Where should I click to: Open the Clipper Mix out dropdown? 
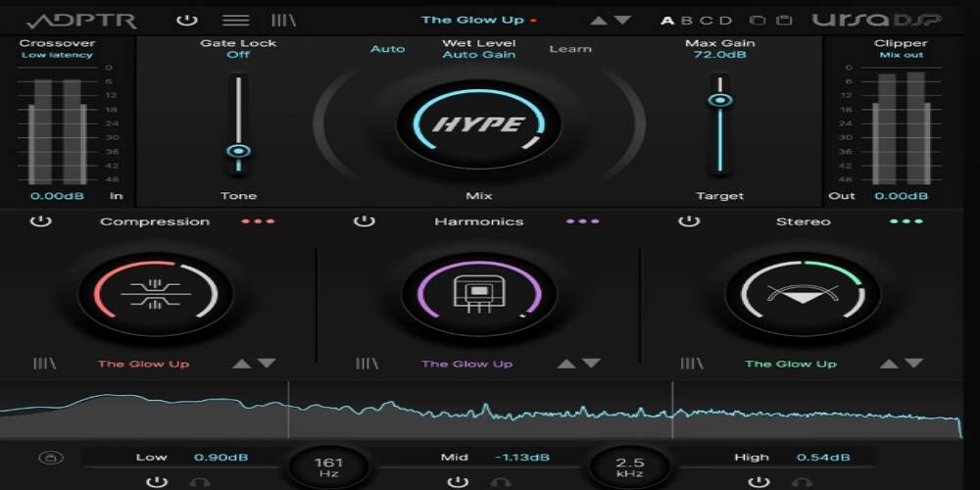pyautogui.click(x=901, y=55)
